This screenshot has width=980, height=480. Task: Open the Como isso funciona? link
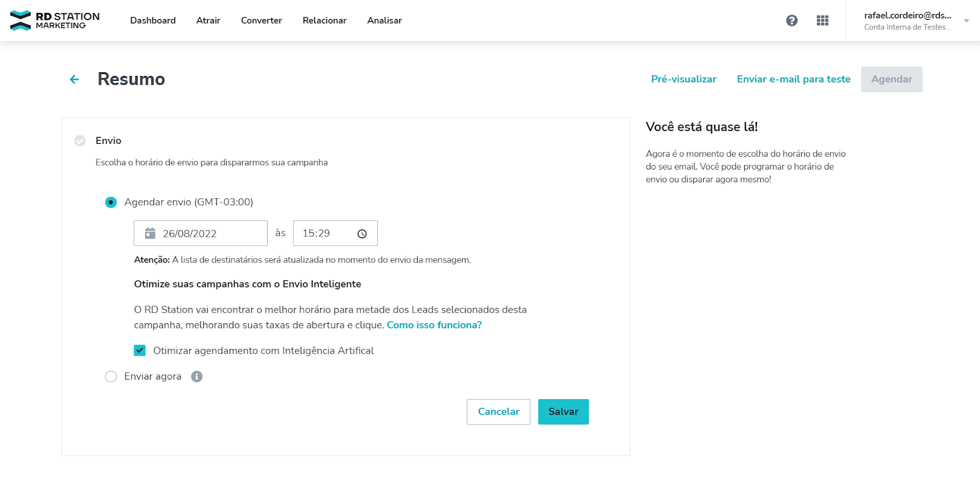[434, 325]
